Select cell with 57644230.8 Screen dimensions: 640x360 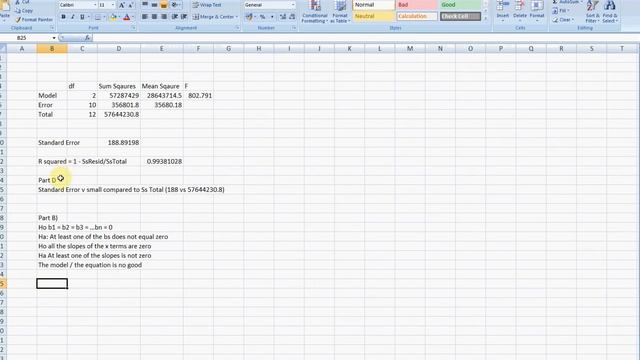coord(119,114)
